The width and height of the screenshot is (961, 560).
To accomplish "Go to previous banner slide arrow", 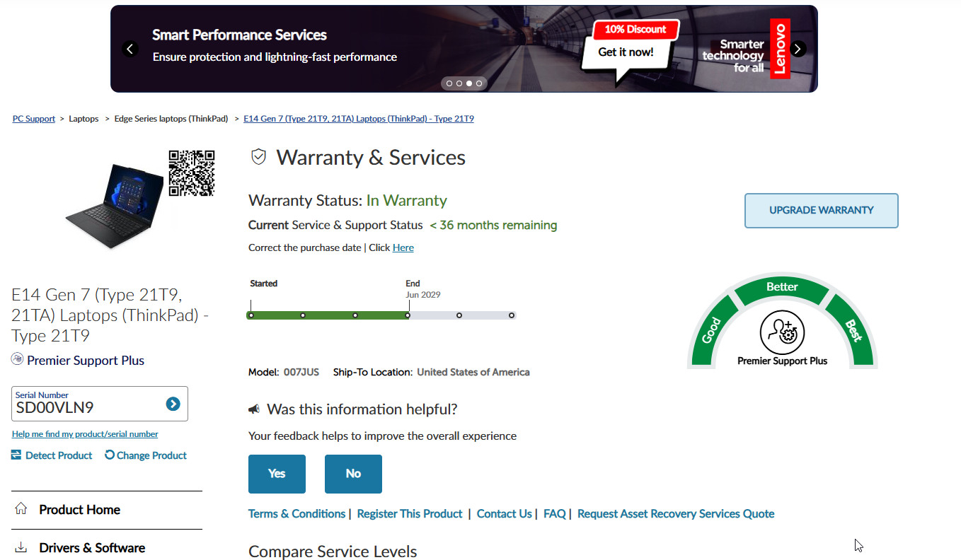I will 129,49.
